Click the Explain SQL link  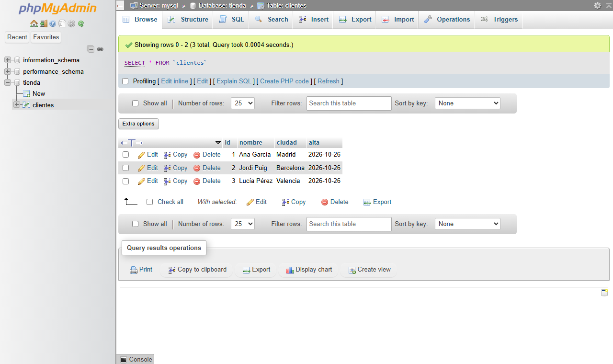[234, 81]
